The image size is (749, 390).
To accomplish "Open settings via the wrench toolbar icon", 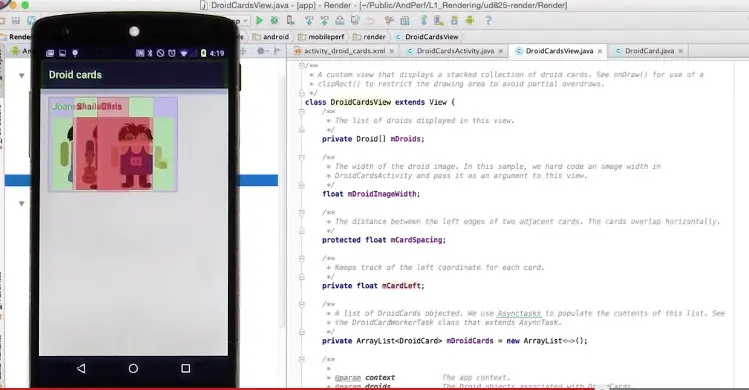I will (389, 21).
